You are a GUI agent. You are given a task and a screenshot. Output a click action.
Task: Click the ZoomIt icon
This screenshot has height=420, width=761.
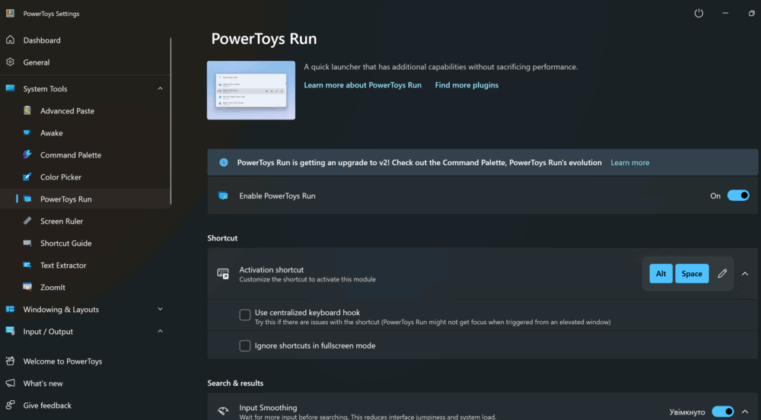coord(27,287)
